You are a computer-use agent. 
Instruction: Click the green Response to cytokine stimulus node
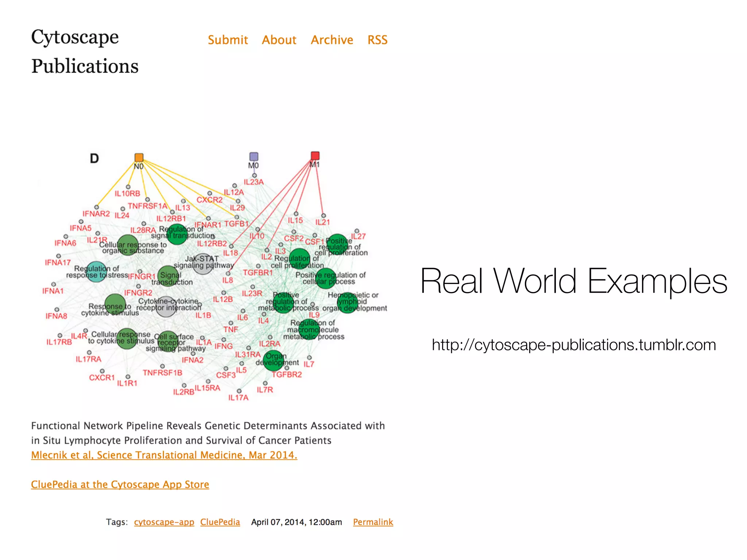point(115,304)
